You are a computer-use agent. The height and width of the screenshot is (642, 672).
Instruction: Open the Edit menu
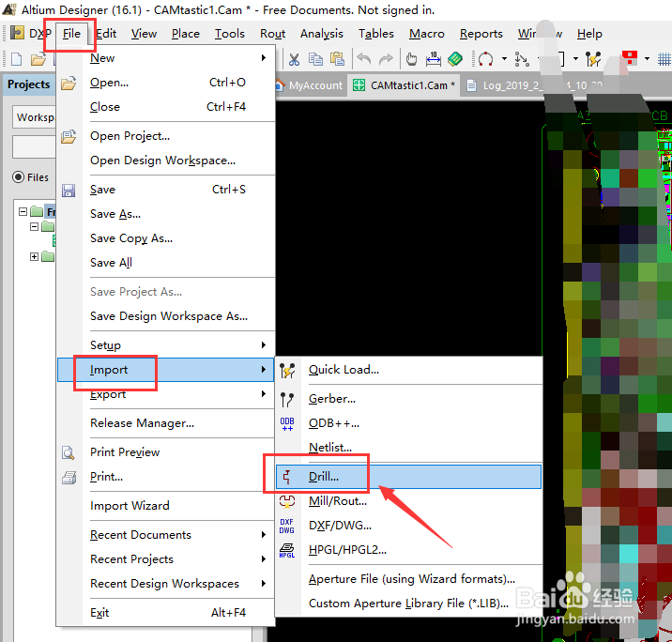(106, 34)
